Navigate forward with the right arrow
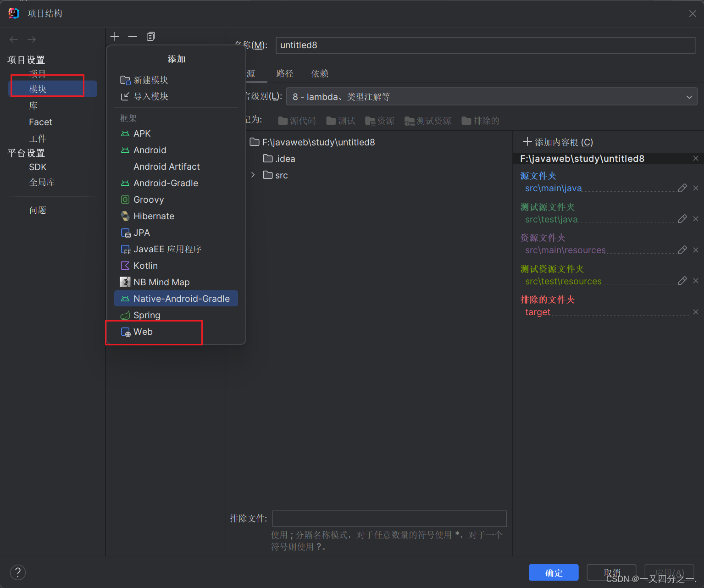The width and height of the screenshot is (704, 588). tap(32, 39)
